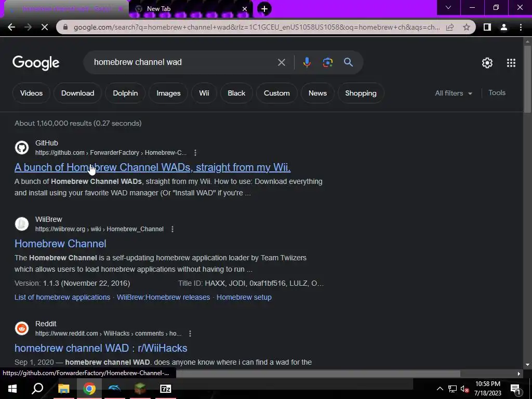The image size is (532, 399).
Task: Close the New Tab tab
Action: [x=244, y=9]
